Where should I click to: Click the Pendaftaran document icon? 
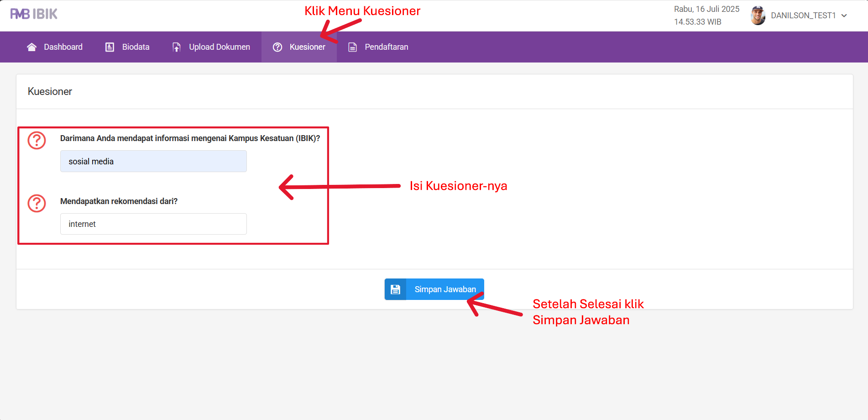(x=352, y=47)
